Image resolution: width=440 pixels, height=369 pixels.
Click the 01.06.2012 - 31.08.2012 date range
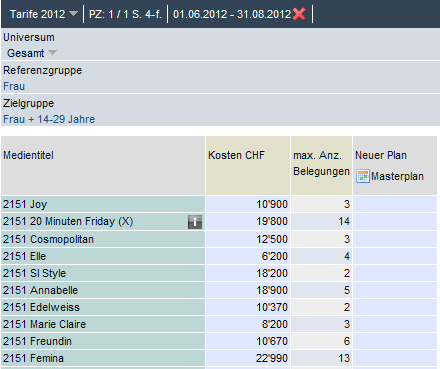tap(232, 14)
